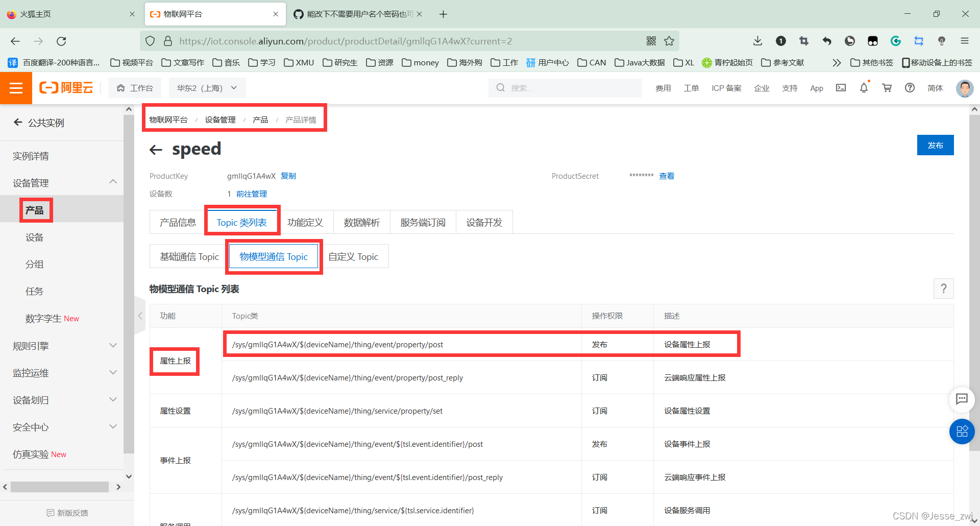Open the shopping cart icon

click(887, 88)
